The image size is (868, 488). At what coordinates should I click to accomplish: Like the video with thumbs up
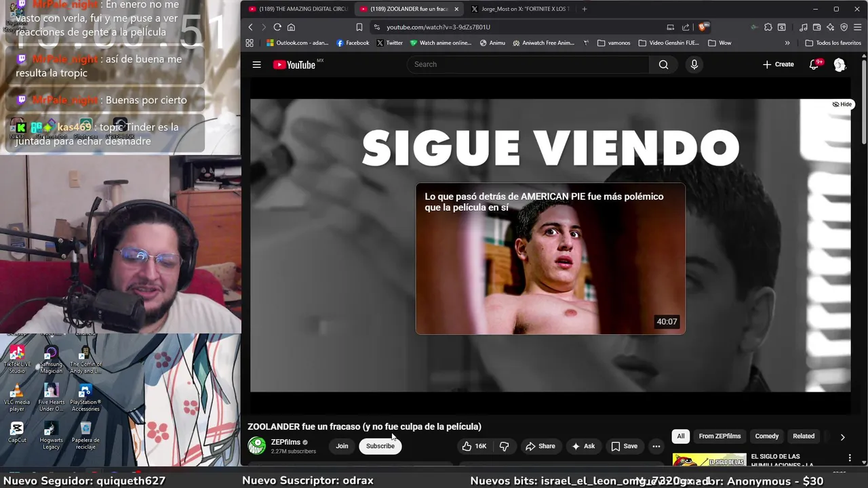(x=474, y=446)
